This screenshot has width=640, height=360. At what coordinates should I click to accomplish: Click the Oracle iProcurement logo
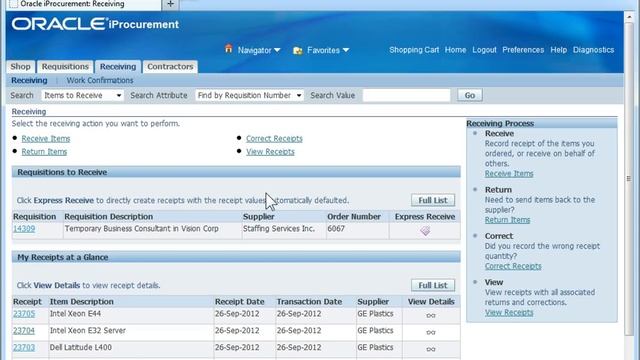pos(96,24)
